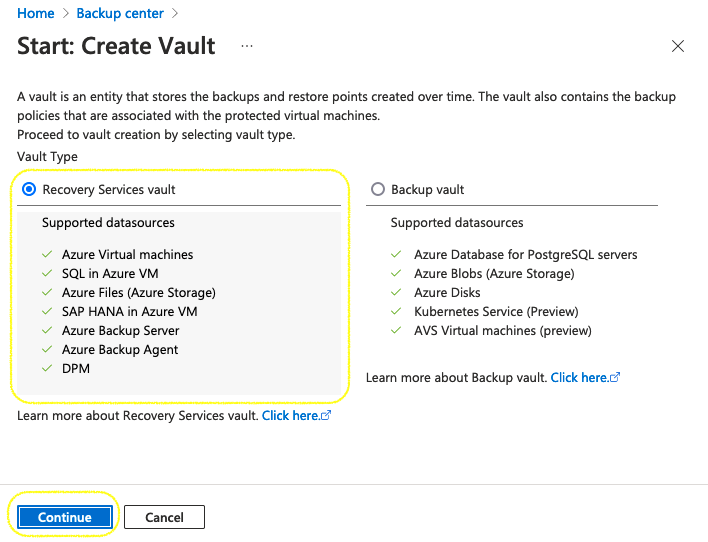Close the Create Vault pane
The height and width of the screenshot is (542, 708).
point(678,46)
